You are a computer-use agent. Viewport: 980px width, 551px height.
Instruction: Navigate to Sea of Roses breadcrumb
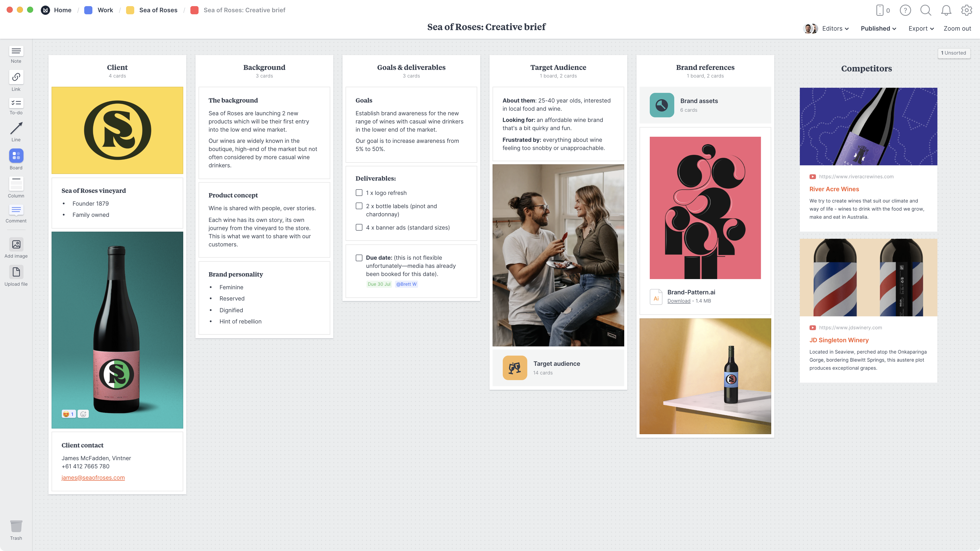[x=158, y=10]
